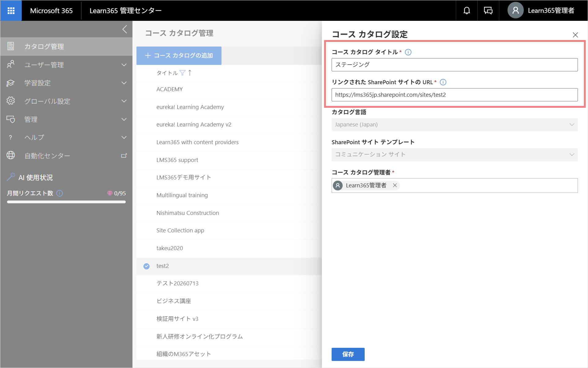Select the LMS365 support row
The width and height of the screenshot is (588, 368).
(x=229, y=160)
